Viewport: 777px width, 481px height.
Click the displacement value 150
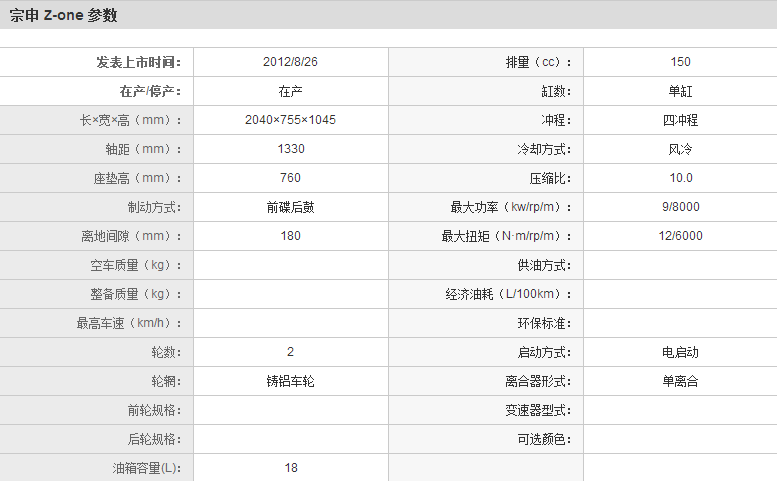click(x=680, y=62)
